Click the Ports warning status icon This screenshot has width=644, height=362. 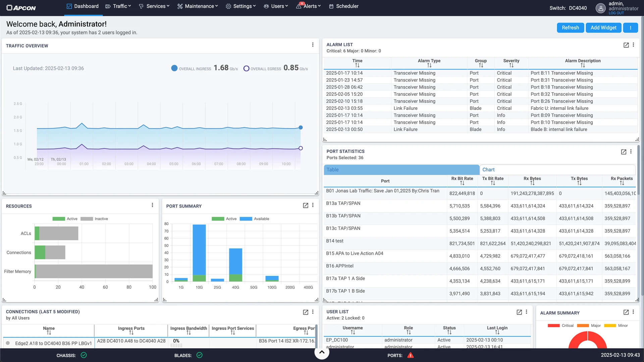tap(410, 355)
